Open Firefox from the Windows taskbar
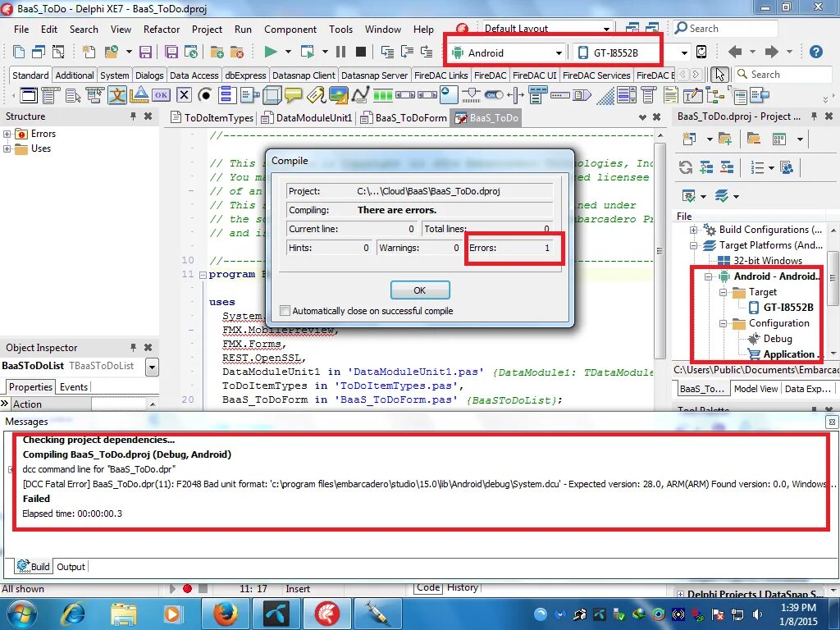This screenshot has height=630, width=840. pos(226,614)
